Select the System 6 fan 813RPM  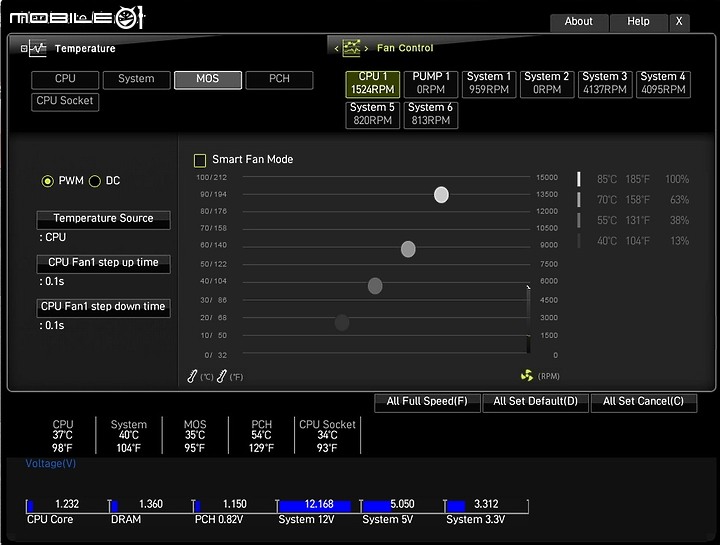coord(431,115)
